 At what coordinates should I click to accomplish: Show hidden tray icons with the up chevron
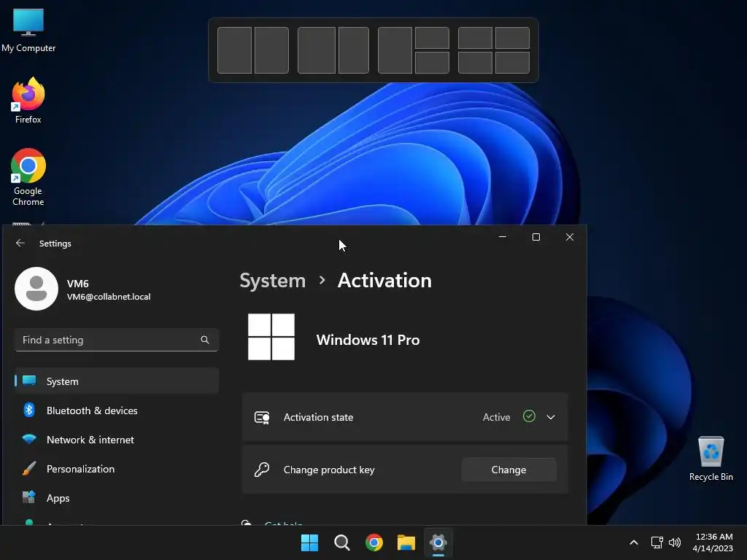point(634,542)
